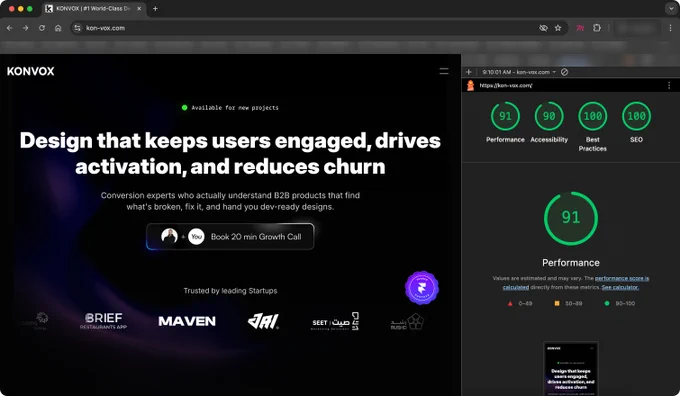View site information icon in address bar

click(x=77, y=28)
